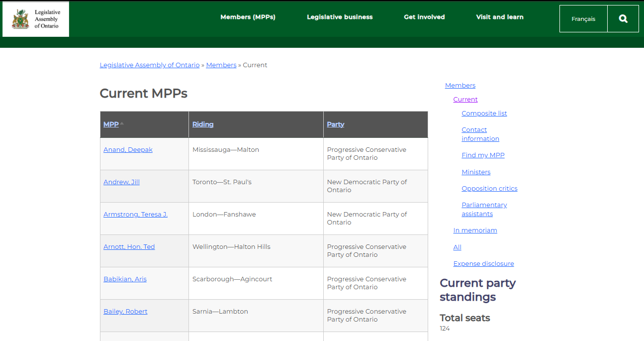
Task: Click the Legislative Assembly of Ontario logo
Action: click(36, 19)
